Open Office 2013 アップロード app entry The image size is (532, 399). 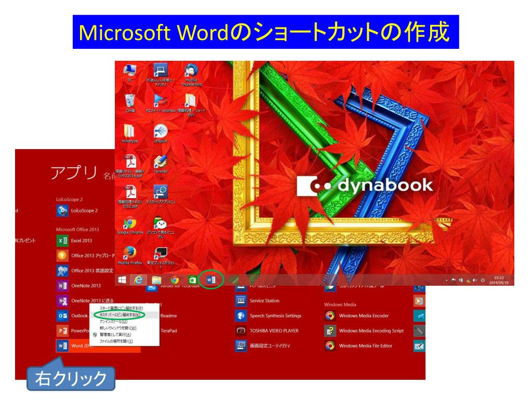coord(86,256)
